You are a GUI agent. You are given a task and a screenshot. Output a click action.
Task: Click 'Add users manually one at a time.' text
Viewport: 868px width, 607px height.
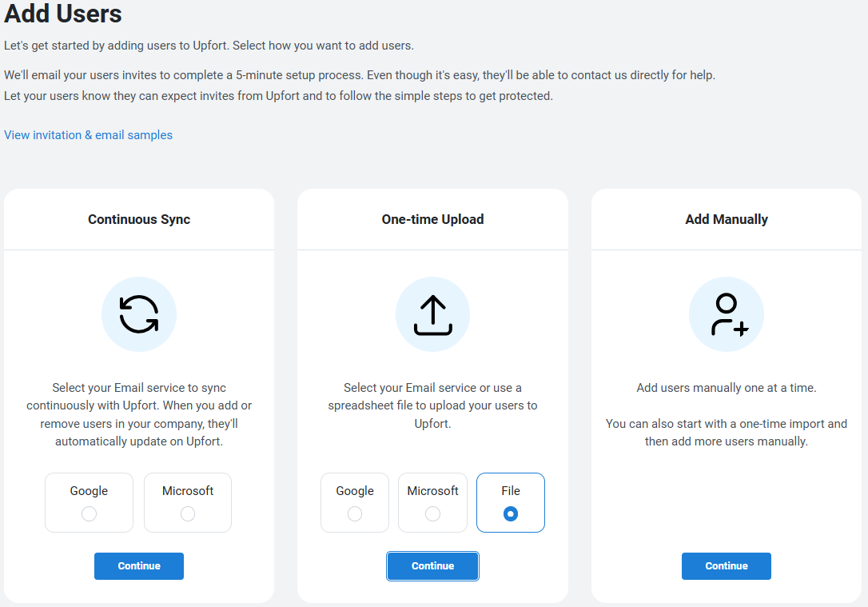click(727, 388)
